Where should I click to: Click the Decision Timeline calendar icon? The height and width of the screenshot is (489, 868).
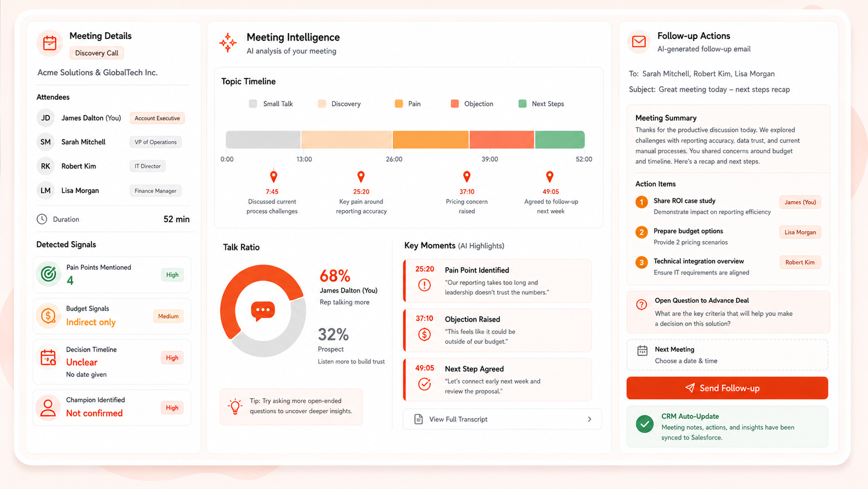point(48,357)
